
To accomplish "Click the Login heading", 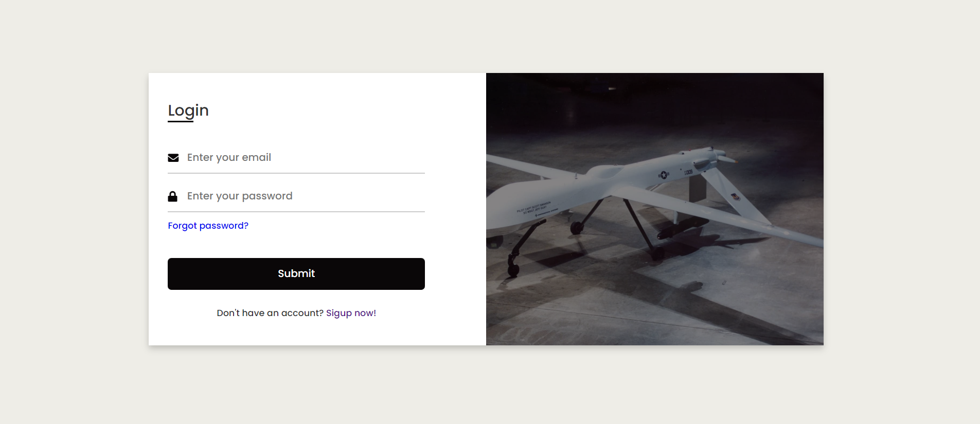I will [x=188, y=110].
